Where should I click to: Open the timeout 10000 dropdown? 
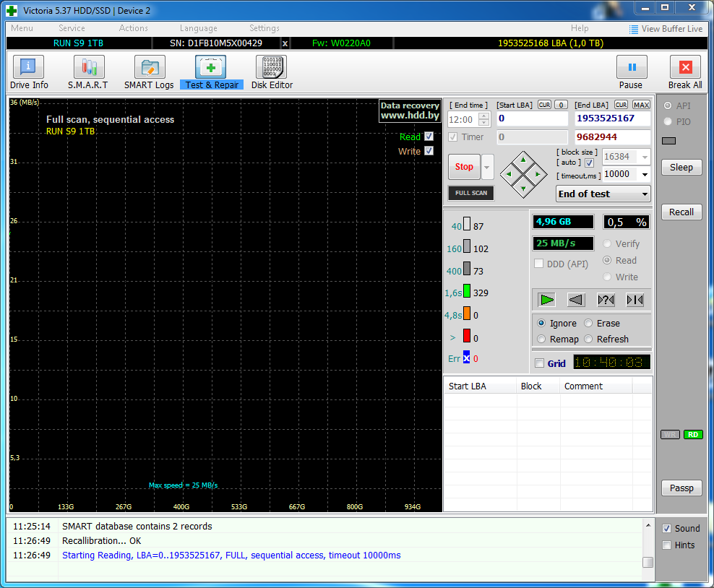pyautogui.click(x=645, y=174)
